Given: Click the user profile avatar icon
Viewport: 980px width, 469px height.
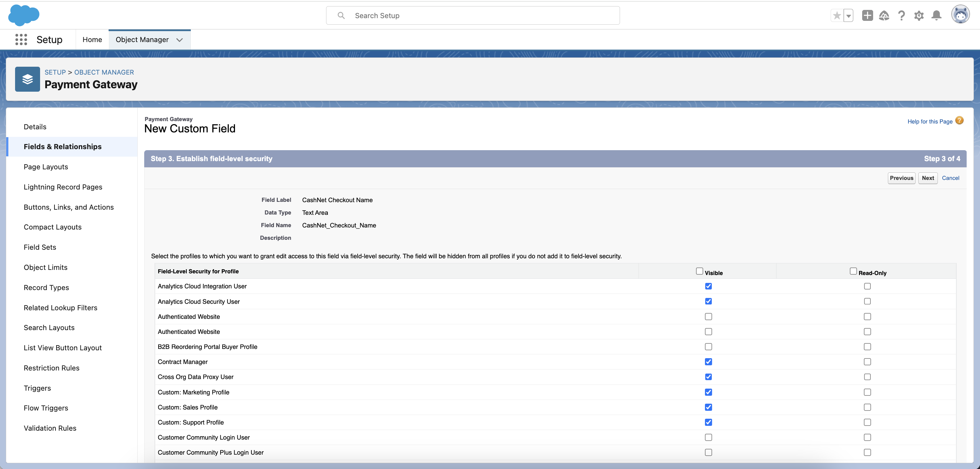Looking at the screenshot, I should coord(960,15).
